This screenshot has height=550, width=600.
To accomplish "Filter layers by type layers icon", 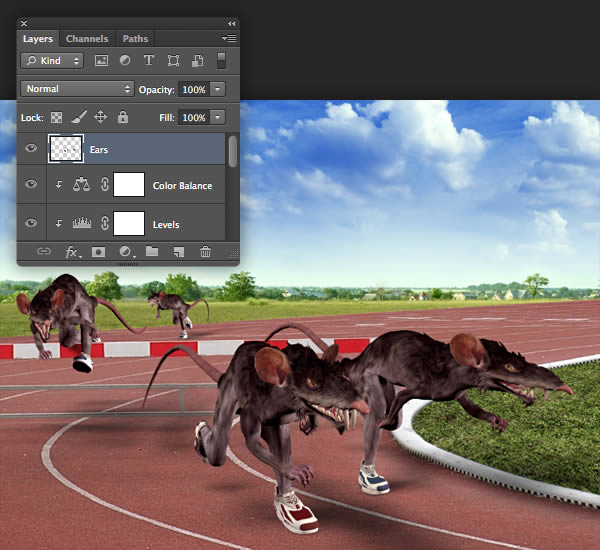I will (x=149, y=60).
